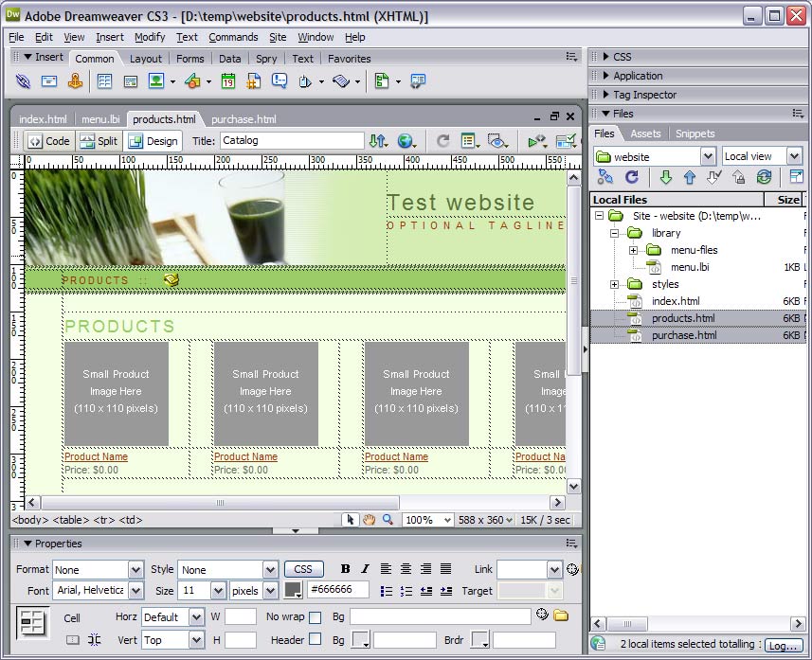Expand the CSS panel group
Screen dimensions: 812x660
point(605,57)
